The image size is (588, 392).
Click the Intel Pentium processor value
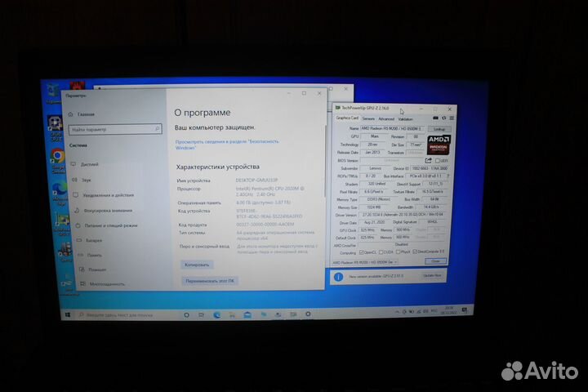pos(269,191)
